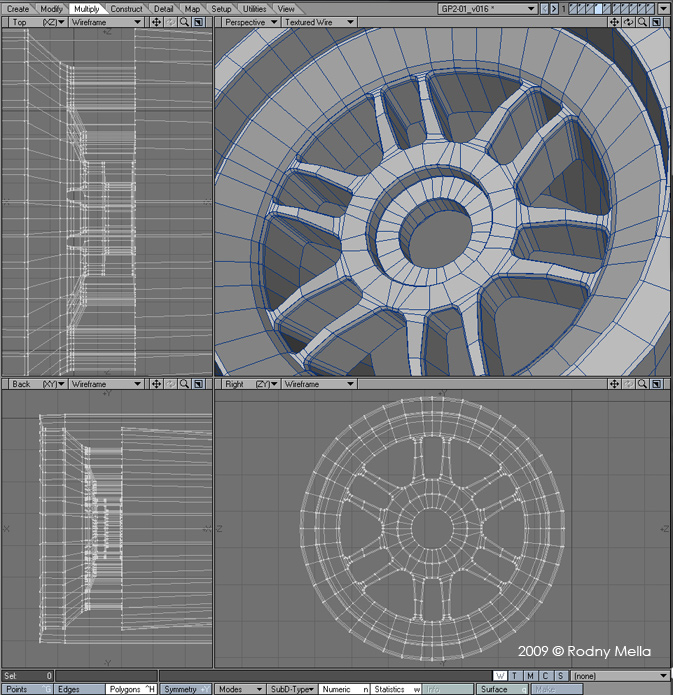Click the zoom magnifier in Top viewport
Screen dimensions: 673x695
(x=185, y=22)
